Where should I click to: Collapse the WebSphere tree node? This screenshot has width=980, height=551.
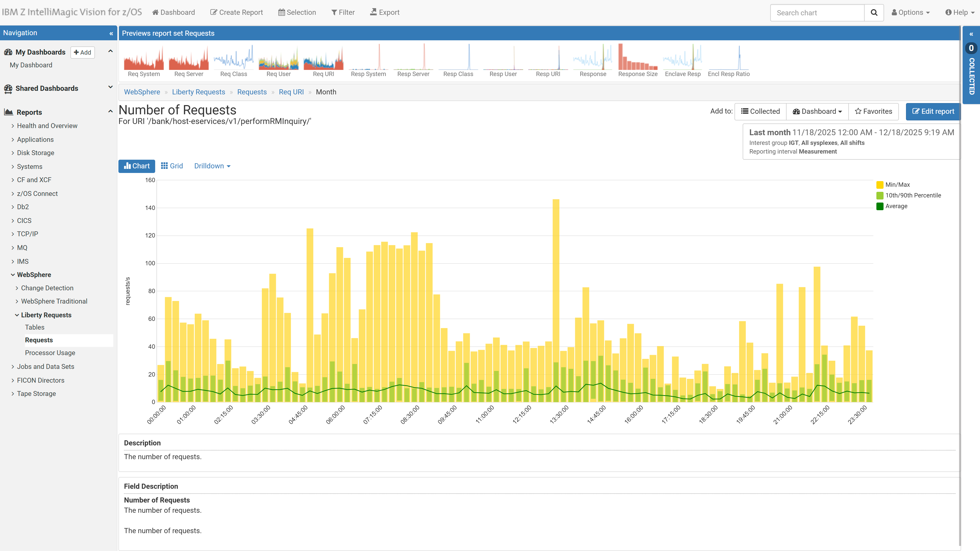[x=13, y=274]
